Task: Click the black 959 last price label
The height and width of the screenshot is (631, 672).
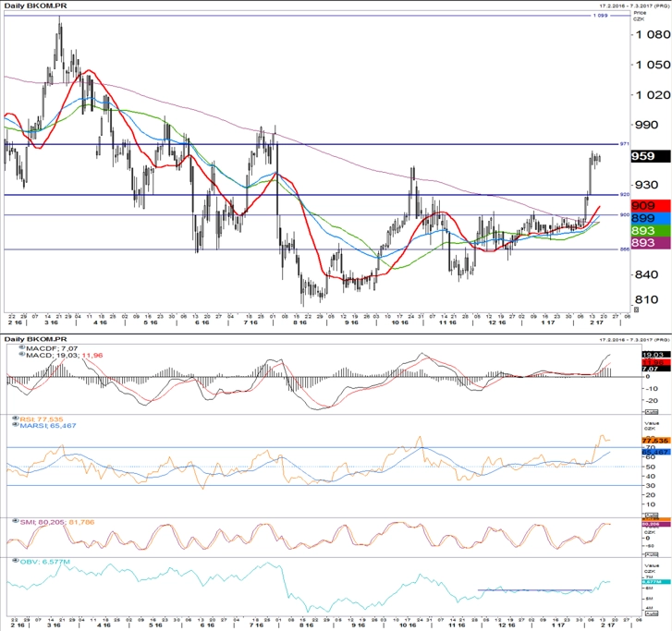Action: [x=651, y=156]
